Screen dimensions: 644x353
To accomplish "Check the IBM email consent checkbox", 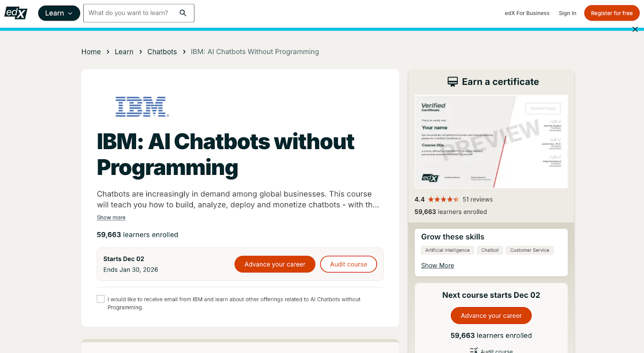I will click(x=100, y=299).
